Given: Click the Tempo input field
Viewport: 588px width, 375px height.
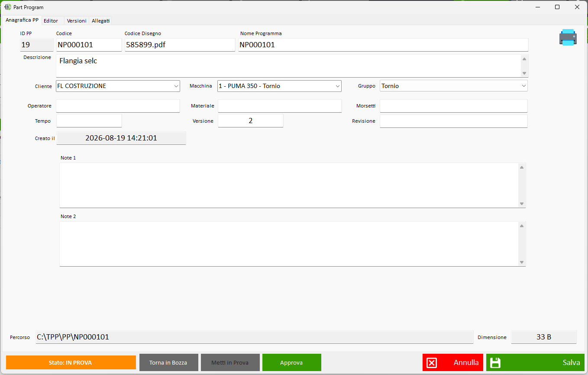Looking at the screenshot, I should tap(89, 121).
